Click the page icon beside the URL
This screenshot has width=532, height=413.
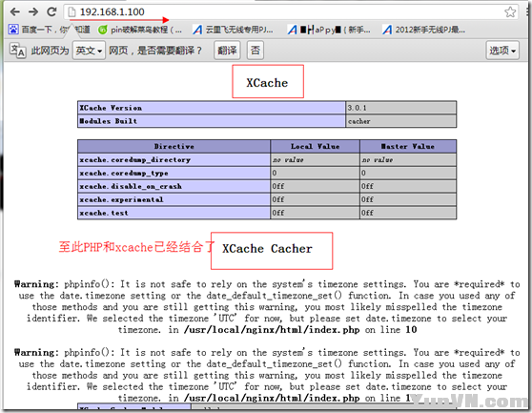click(72, 12)
